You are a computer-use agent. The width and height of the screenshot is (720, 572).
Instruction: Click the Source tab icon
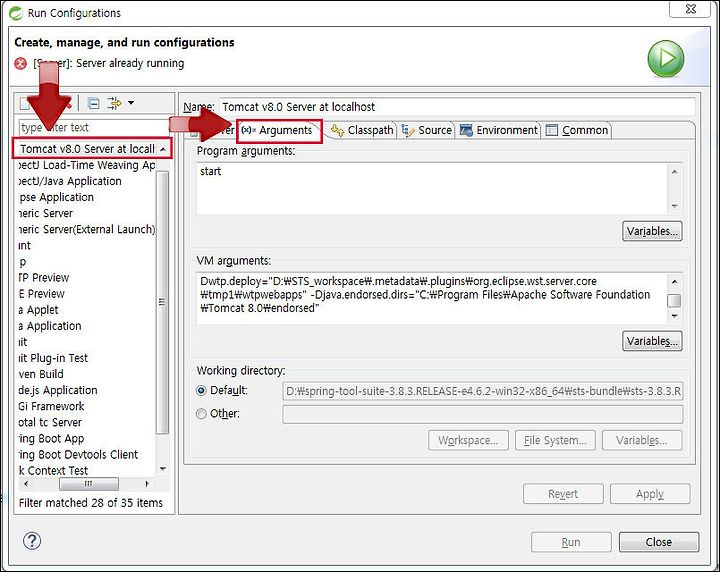tap(408, 130)
